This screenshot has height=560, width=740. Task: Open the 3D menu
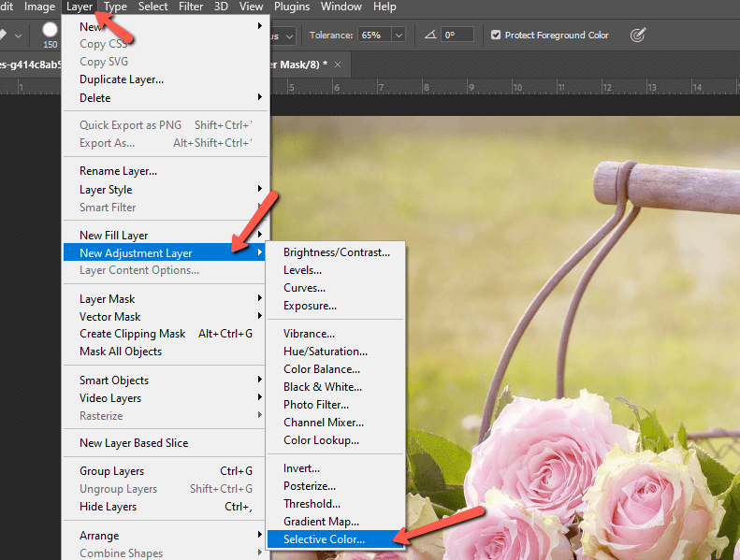(221, 7)
